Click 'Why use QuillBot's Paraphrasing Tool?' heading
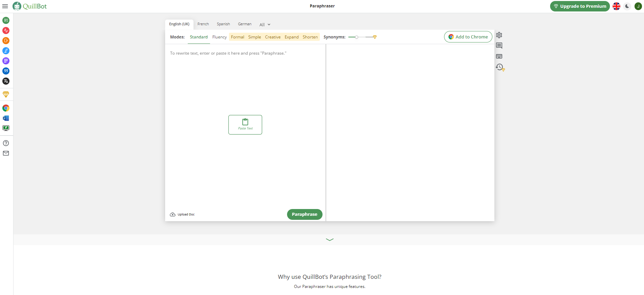 [330, 277]
